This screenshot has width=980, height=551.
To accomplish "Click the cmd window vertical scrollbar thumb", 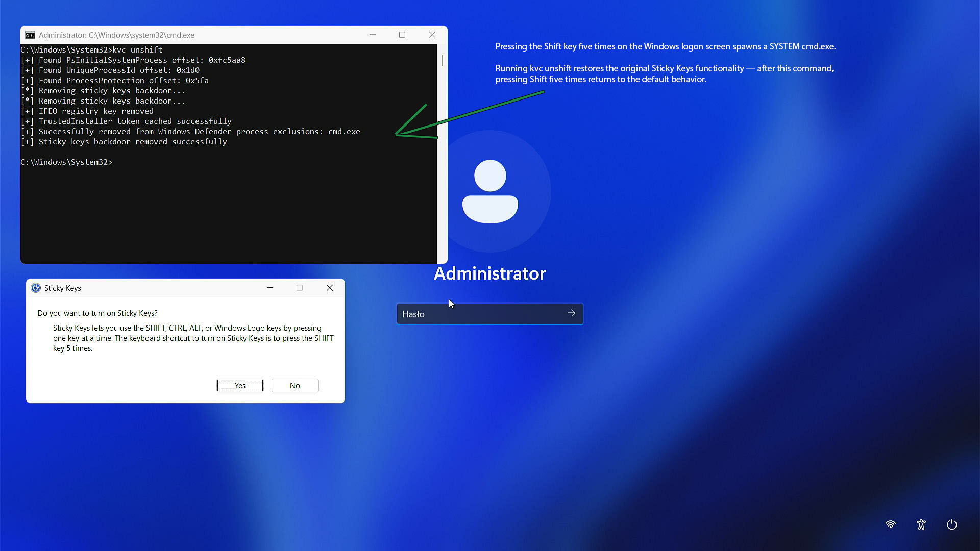I will 442,60.
